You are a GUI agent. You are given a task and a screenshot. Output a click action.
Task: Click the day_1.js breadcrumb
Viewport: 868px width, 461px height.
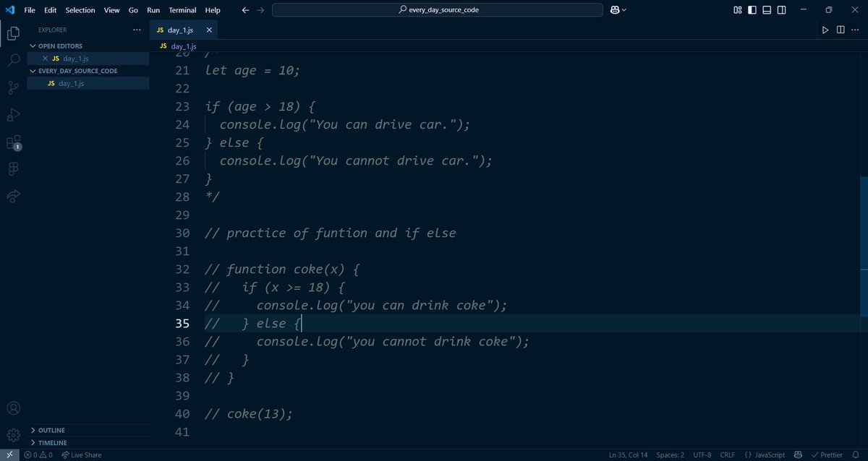178,46
